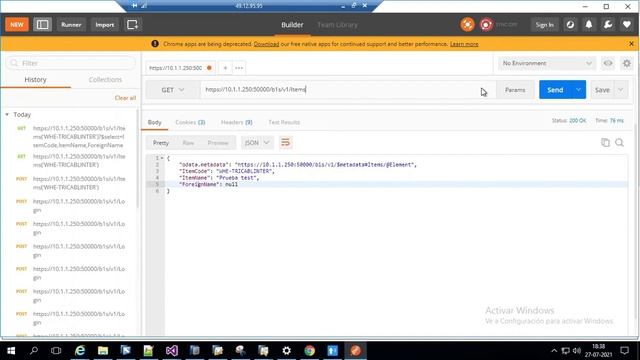Select Preview response view
The height and width of the screenshot is (360, 640).
(218, 143)
